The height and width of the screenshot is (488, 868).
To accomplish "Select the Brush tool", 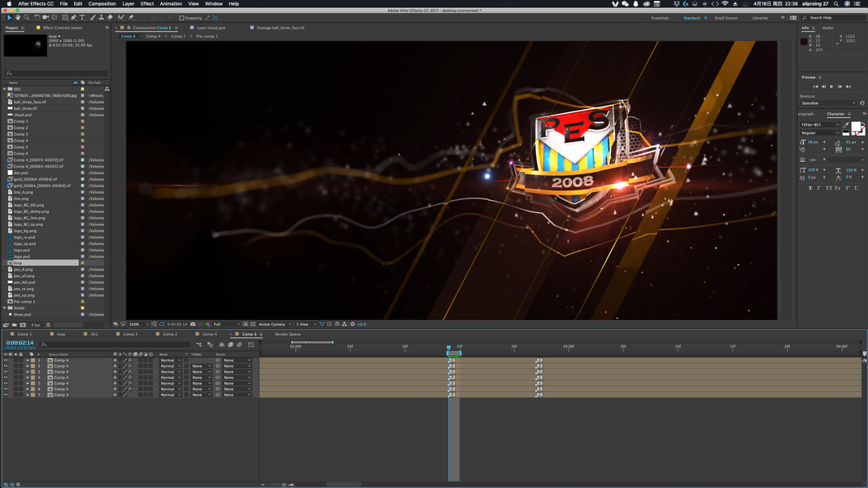I will [x=93, y=18].
